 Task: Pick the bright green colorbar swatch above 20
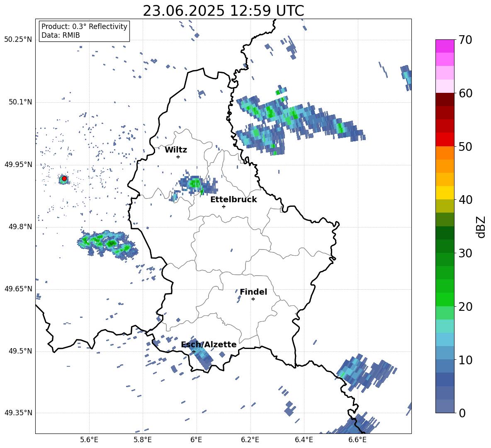coord(445,299)
